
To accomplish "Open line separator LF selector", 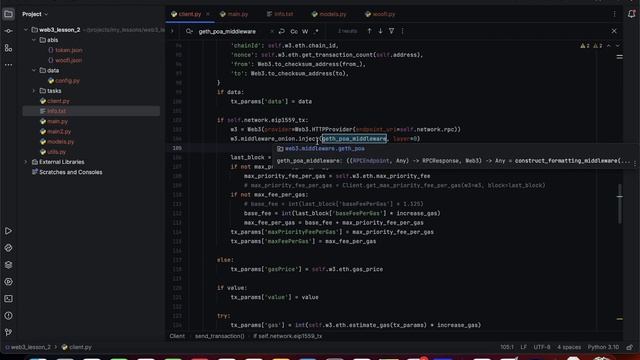I will coord(523,347).
